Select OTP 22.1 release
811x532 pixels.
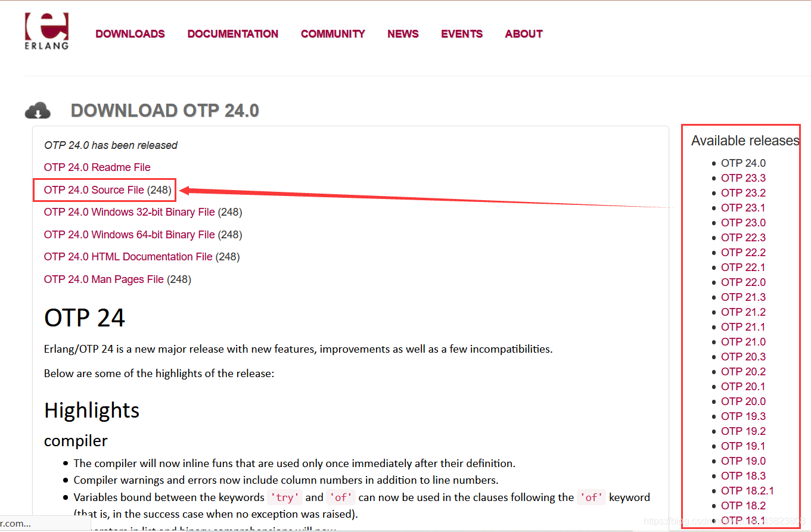click(743, 267)
